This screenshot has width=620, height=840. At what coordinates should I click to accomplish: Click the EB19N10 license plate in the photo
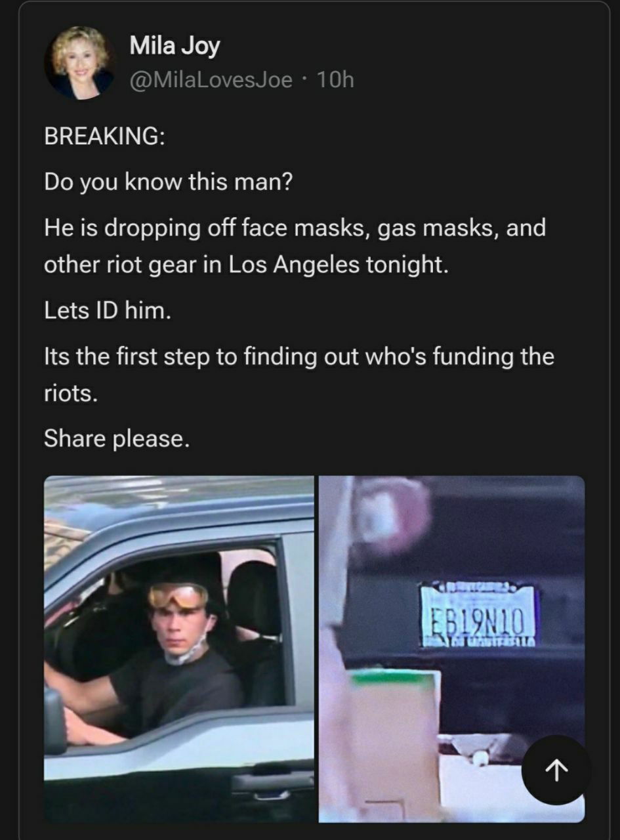click(x=477, y=615)
